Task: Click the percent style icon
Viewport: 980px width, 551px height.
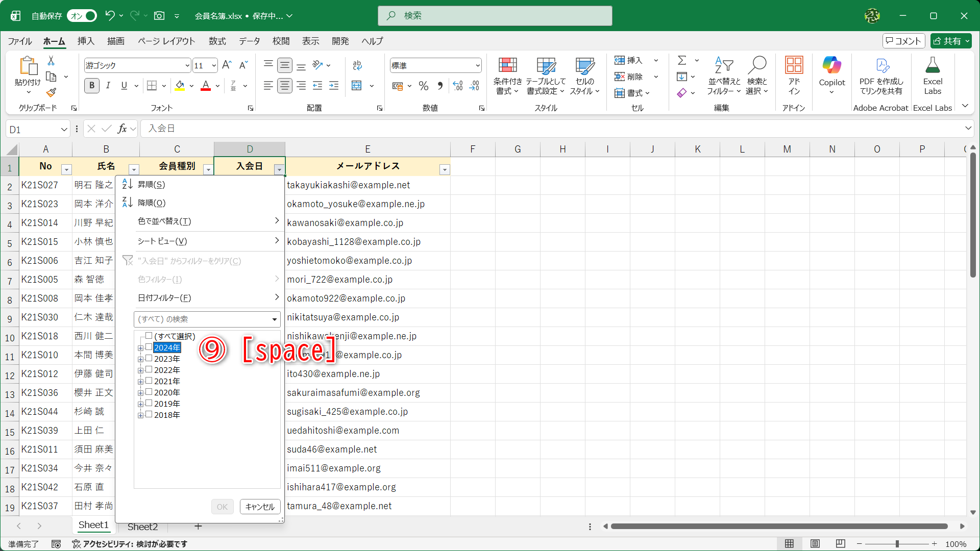Action: coord(423,86)
